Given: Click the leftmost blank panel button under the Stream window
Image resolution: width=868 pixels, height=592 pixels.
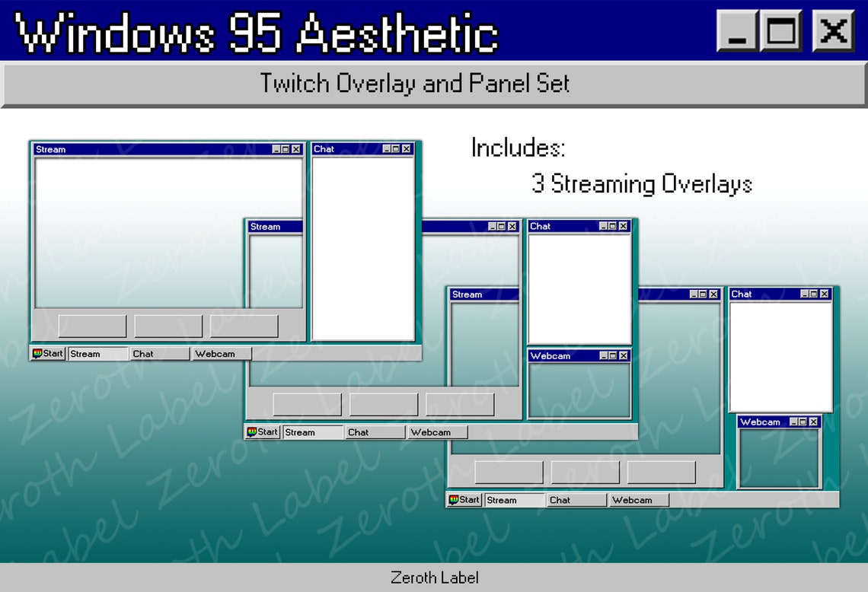Looking at the screenshot, I should [91, 325].
